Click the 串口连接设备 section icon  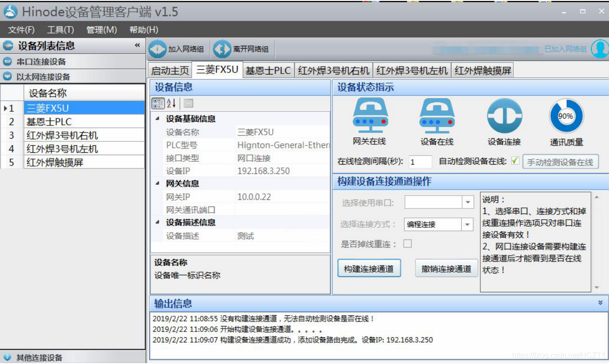8,62
